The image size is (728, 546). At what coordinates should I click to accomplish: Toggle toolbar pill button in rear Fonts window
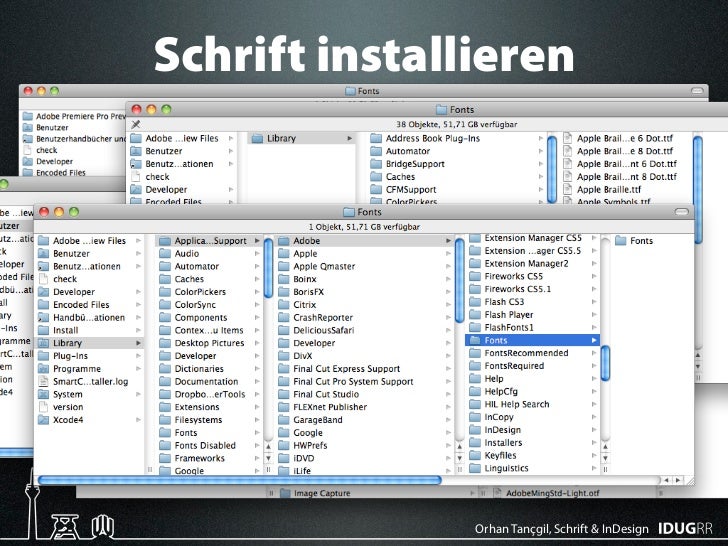tap(697, 91)
